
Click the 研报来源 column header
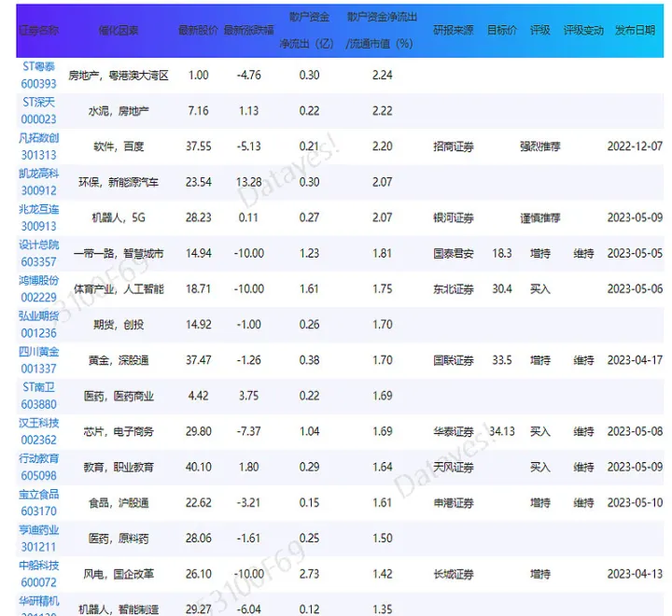(454, 30)
